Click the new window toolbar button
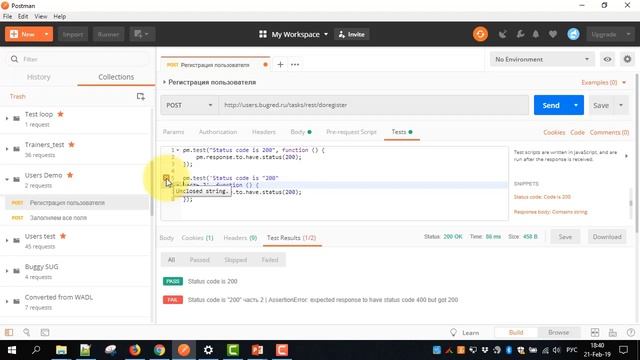 (x=141, y=34)
